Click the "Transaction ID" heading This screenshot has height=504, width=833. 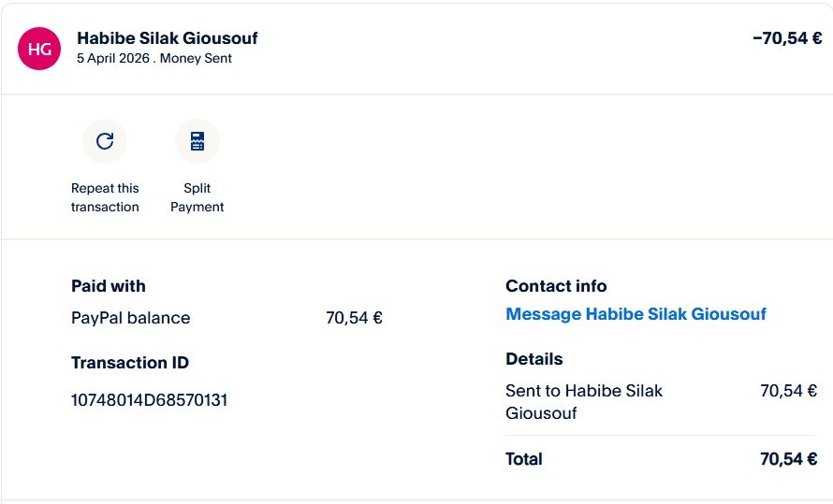(130, 363)
